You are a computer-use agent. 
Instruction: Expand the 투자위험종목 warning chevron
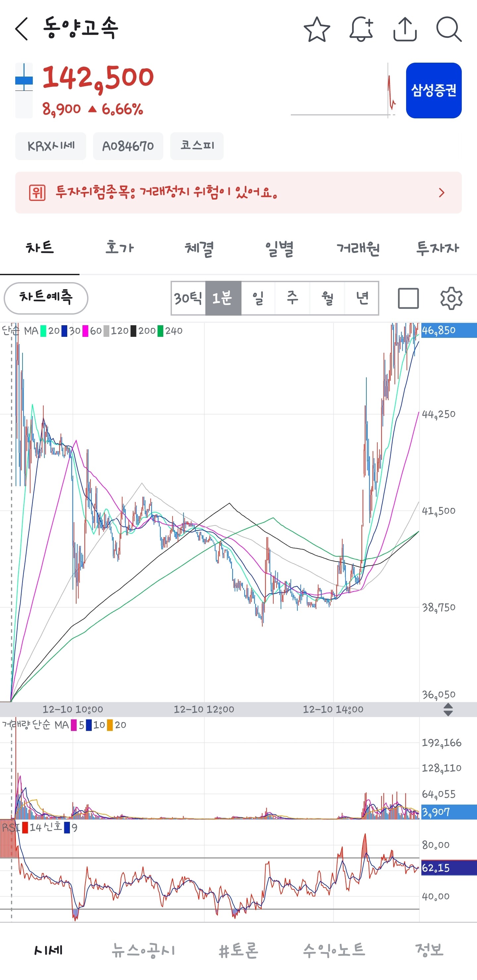click(441, 193)
